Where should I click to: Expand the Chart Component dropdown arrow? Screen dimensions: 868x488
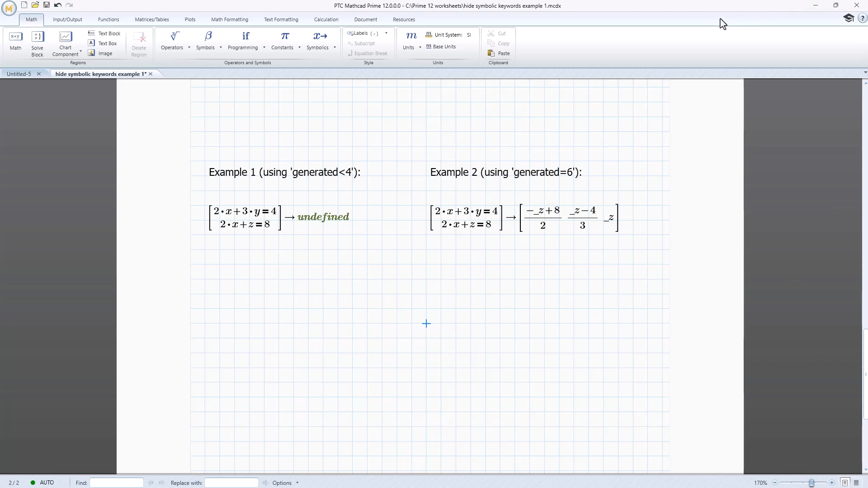[80, 51]
